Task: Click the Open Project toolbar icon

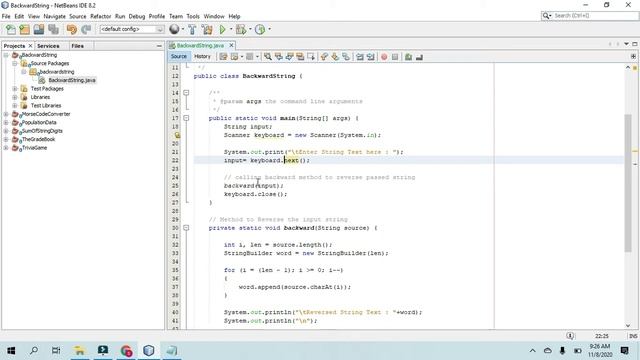Action: coord(39,29)
